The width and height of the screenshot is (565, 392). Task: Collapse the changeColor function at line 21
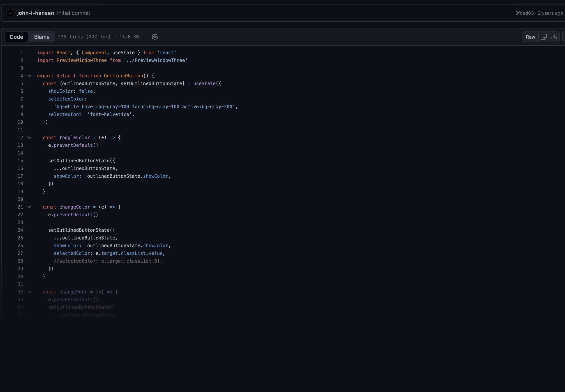coord(29,207)
